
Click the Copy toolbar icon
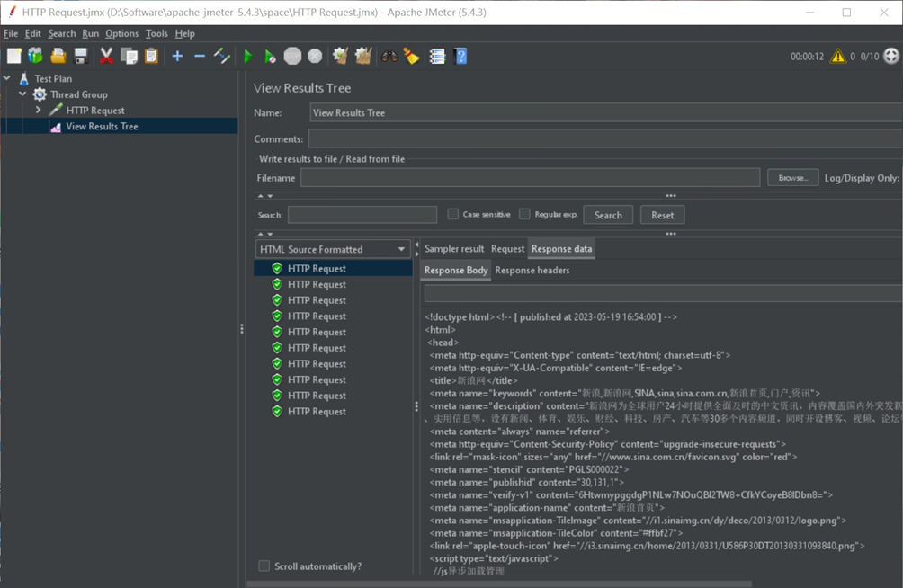[x=129, y=56]
